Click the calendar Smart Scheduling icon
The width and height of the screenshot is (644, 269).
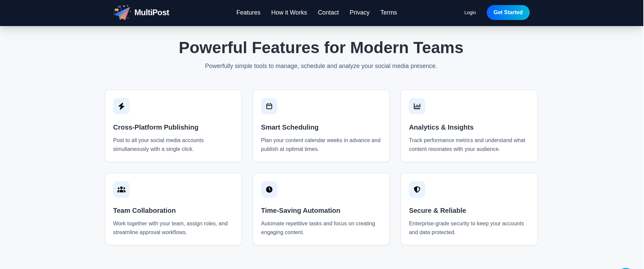point(269,106)
